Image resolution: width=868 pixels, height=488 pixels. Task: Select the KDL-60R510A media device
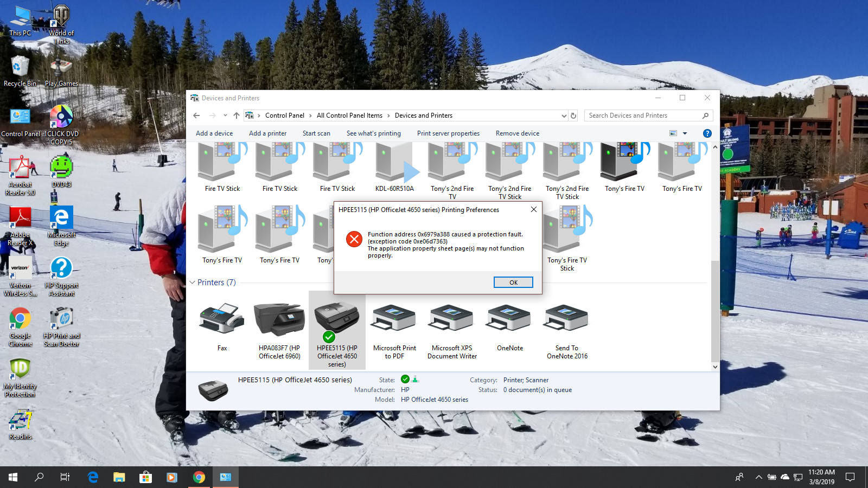coord(394,168)
